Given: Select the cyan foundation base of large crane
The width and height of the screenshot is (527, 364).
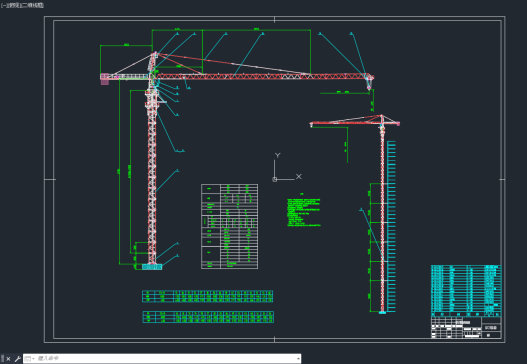Looking at the screenshot, I should [x=152, y=267].
